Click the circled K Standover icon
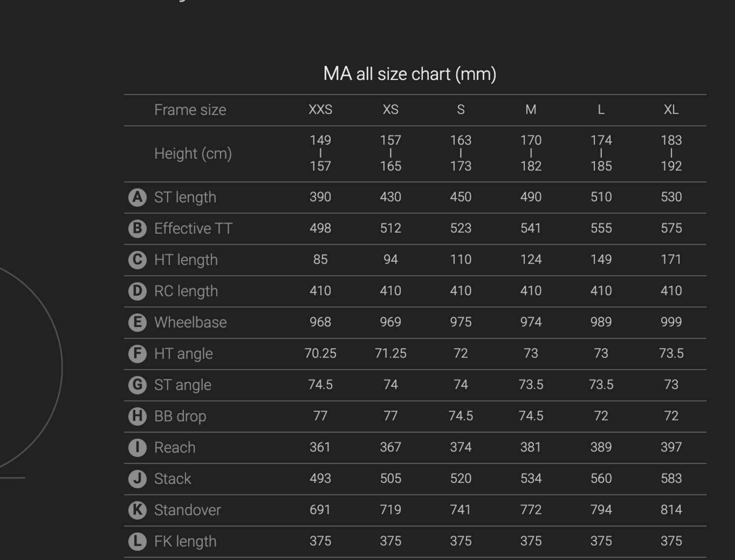 pyautogui.click(x=138, y=510)
